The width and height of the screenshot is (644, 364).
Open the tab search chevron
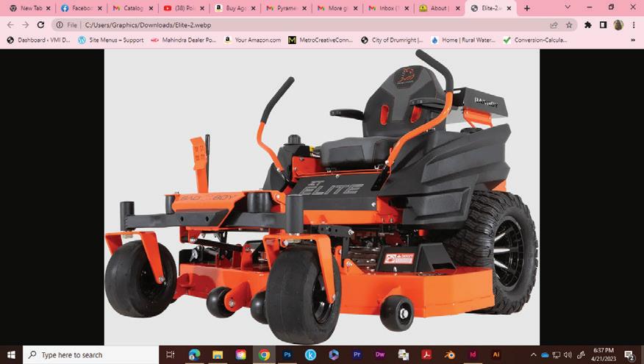click(568, 7)
